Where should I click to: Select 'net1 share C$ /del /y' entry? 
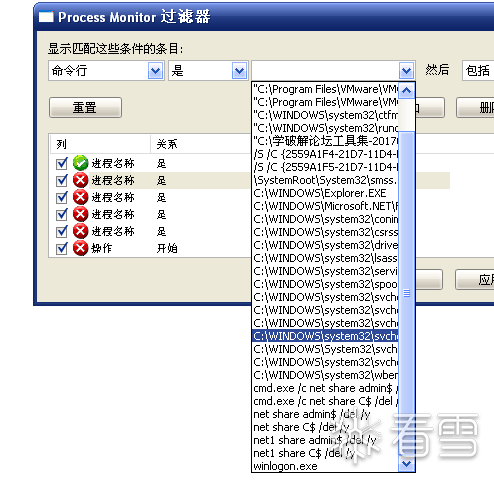point(325,453)
